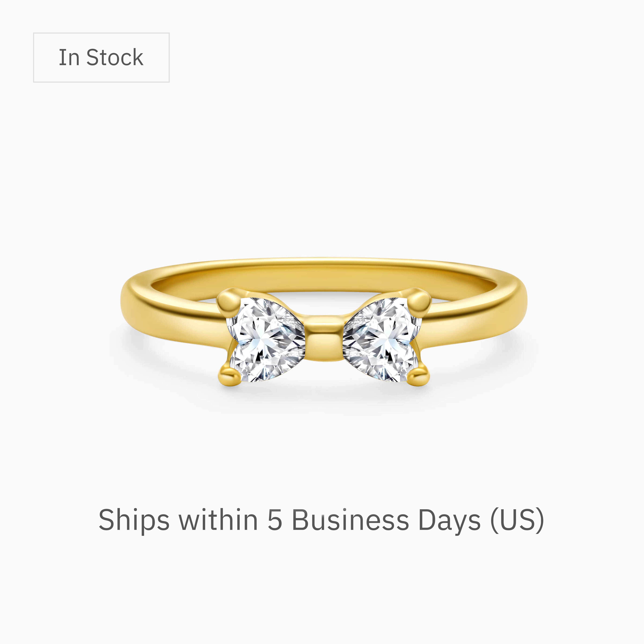The width and height of the screenshot is (644, 644).
Task: Click the bottom-right gold prong
Action: [x=418, y=377]
